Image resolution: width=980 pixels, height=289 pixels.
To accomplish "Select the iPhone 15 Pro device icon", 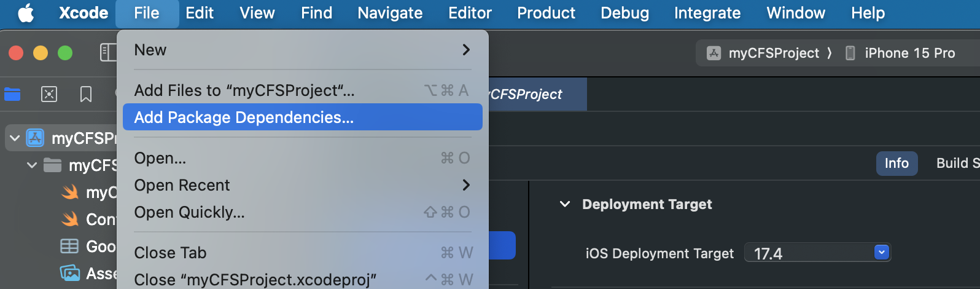I will [850, 53].
